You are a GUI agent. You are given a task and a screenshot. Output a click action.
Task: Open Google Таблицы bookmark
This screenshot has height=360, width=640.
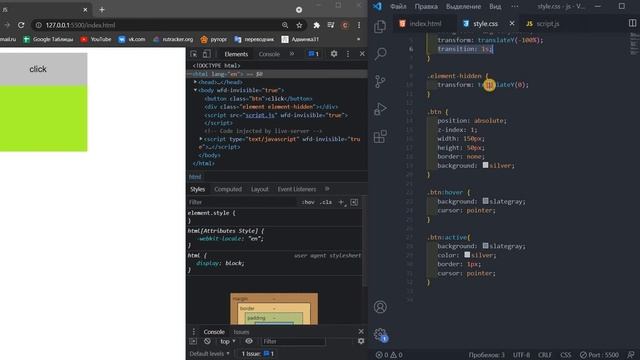click(48, 39)
